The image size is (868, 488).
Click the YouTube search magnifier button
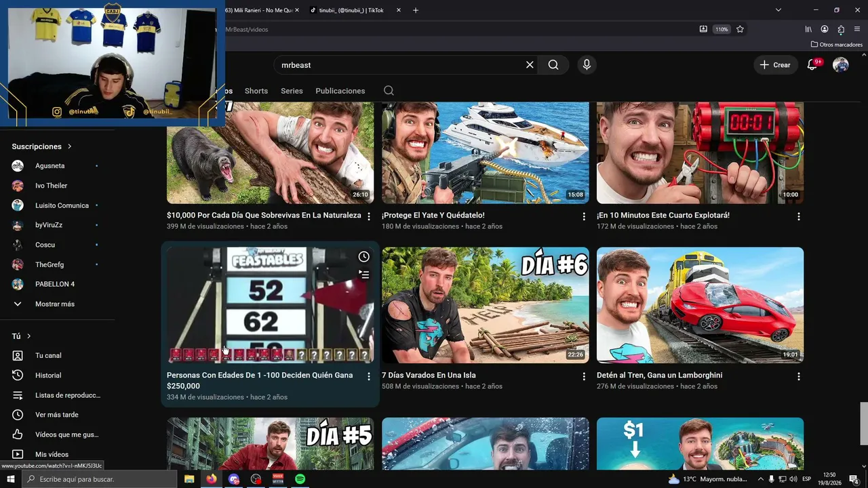point(553,65)
